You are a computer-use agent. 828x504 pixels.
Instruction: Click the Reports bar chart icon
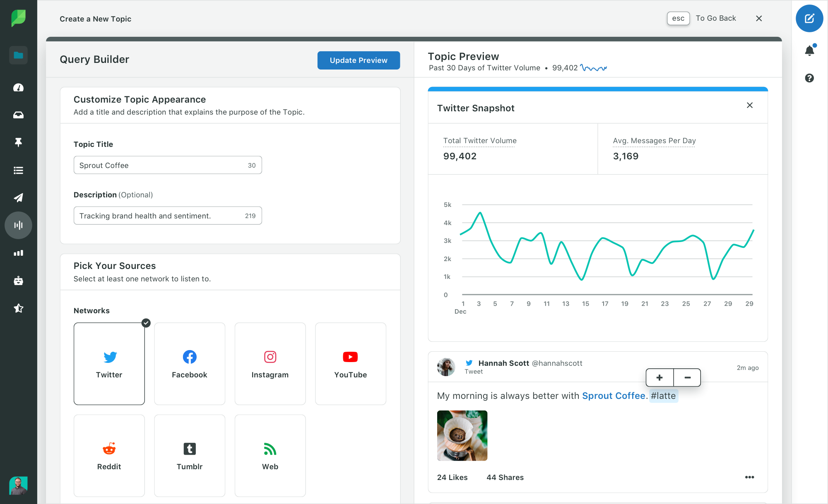(x=18, y=253)
